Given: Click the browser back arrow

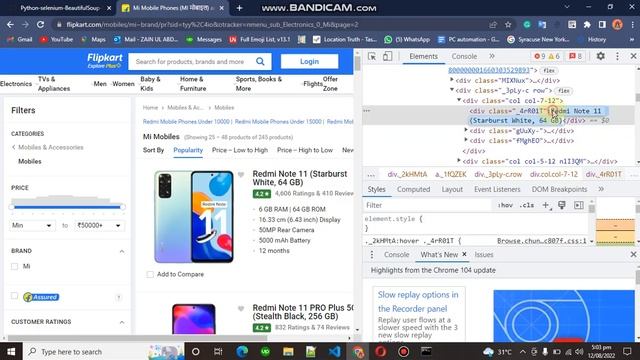Looking at the screenshot, I should point(10,24).
